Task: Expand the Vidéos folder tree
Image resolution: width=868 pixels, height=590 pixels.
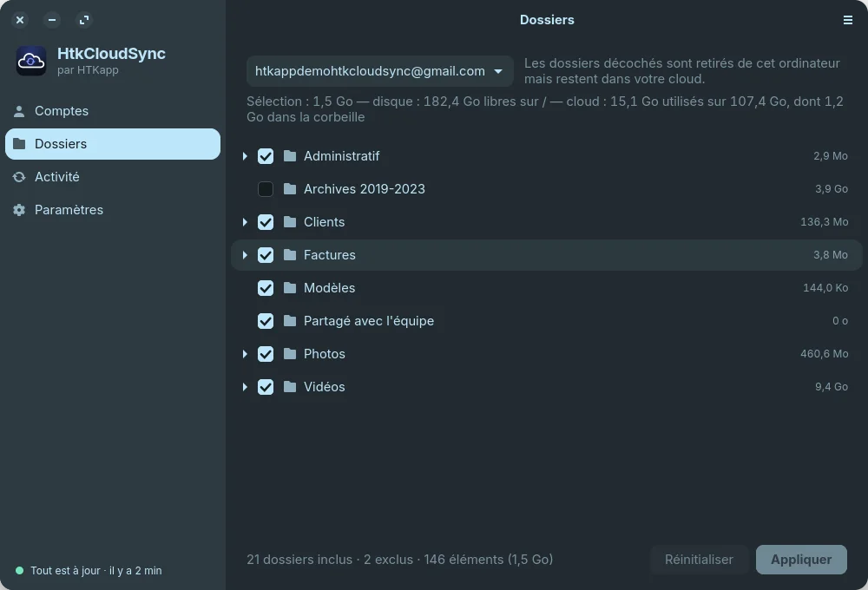Action: pos(245,387)
